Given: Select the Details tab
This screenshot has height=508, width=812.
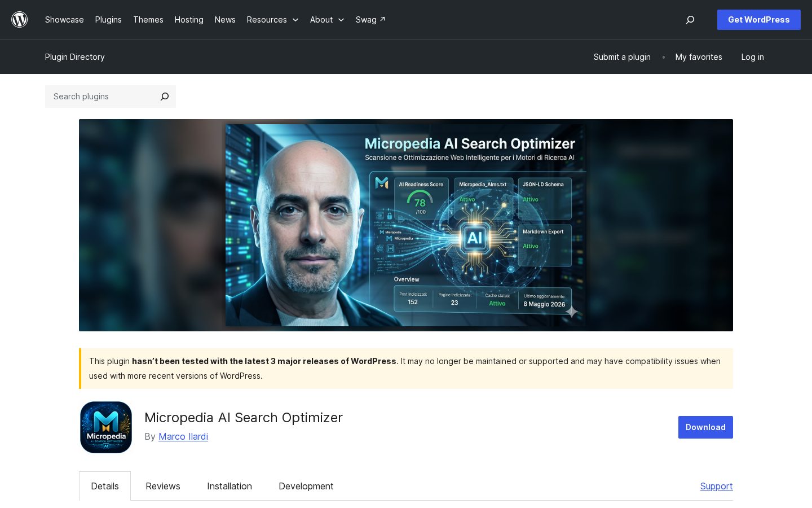Looking at the screenshot, I should [105, 486].
